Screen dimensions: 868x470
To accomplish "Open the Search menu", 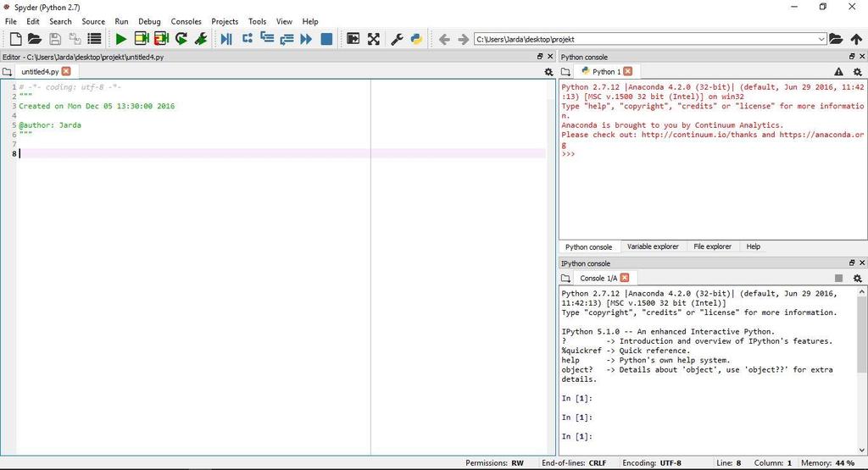I will pos(60,21).
